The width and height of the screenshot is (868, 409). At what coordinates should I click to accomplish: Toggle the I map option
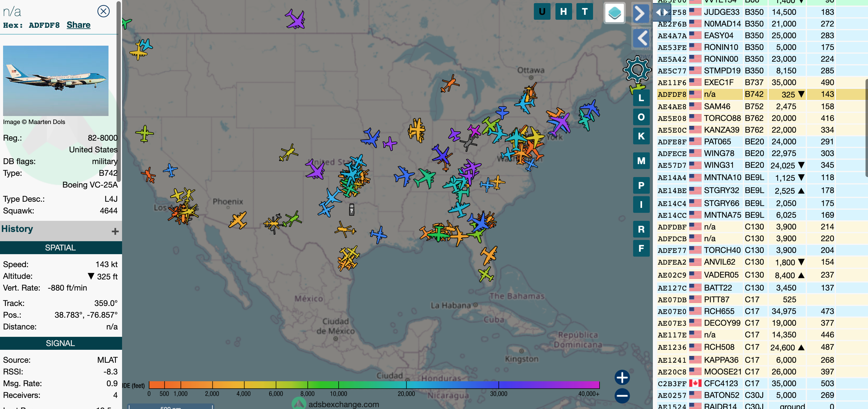(x=641, y=205)
